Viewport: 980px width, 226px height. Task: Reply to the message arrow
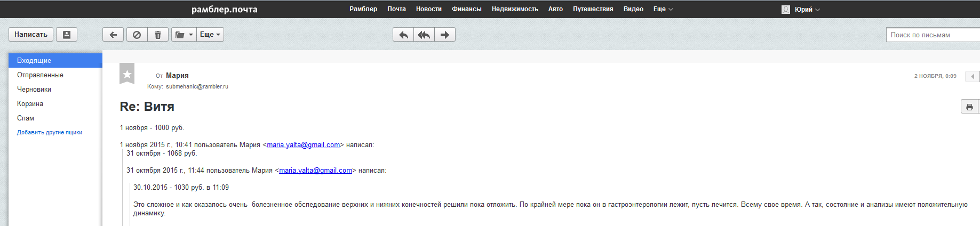coord(403,35)
